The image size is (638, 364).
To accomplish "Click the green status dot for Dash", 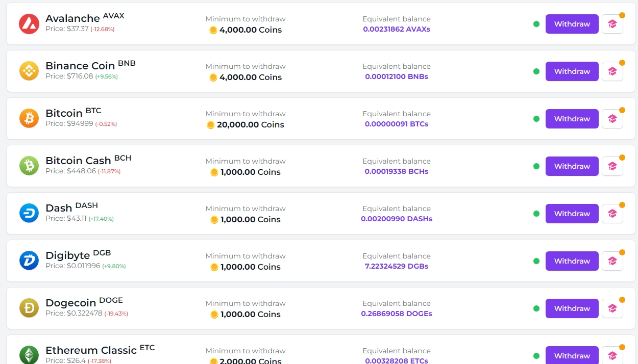I will [x=536, y=214].
